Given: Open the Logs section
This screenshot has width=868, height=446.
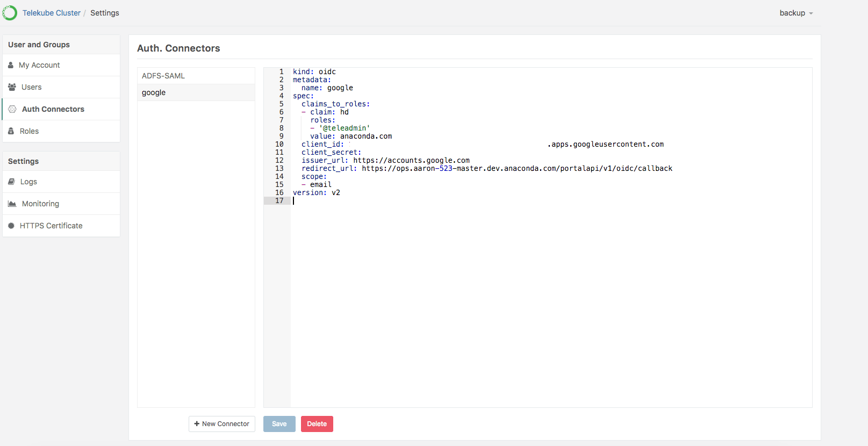Looking at the screenshot, I should pyautogui.click(x=61, y=182).
